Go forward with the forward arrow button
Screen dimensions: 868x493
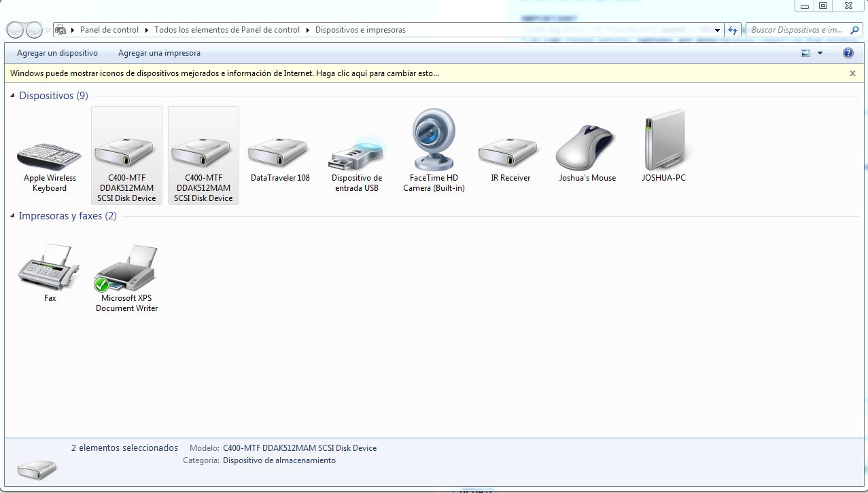click(34, 30)
